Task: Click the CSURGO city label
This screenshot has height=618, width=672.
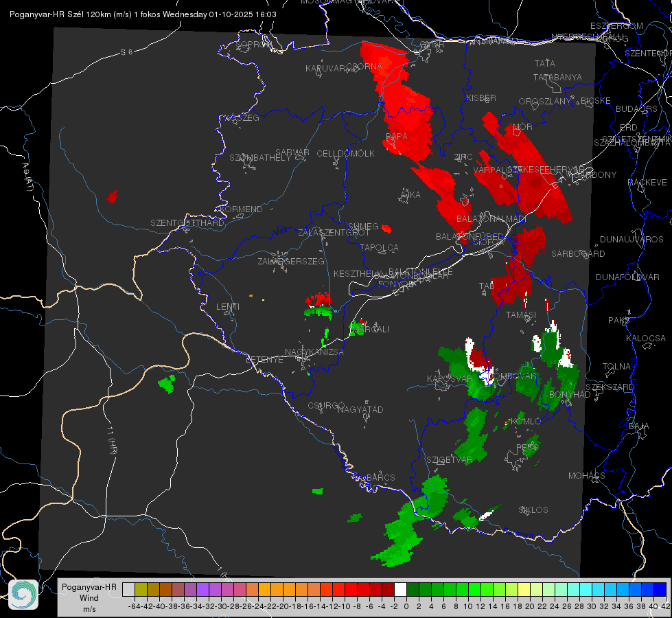Action: (x=326, y=406)
